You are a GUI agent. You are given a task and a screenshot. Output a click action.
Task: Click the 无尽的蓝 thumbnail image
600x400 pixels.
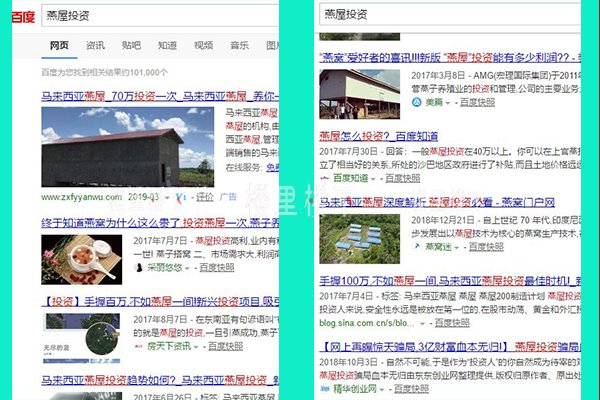coord(82,338)
